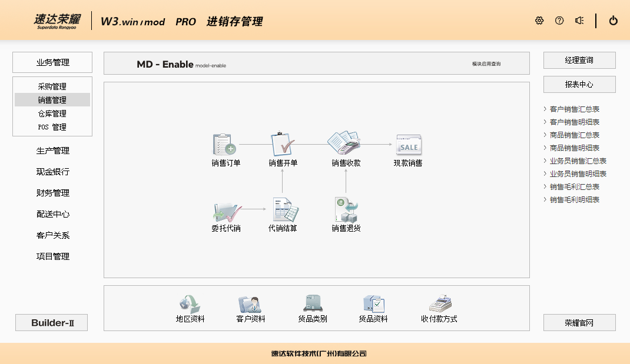Launch the 现款销售 cash sale icon

tap(408, 144)
